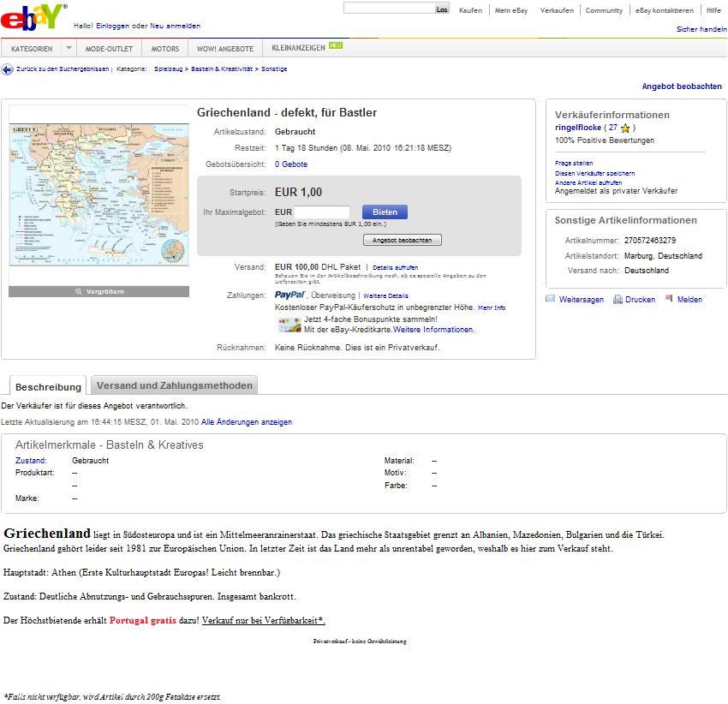Image resolution: width=728 pixels, height=704 pixels.
Task: Expand the Kategorien dropdown arrow
Action: click(69, 49)
